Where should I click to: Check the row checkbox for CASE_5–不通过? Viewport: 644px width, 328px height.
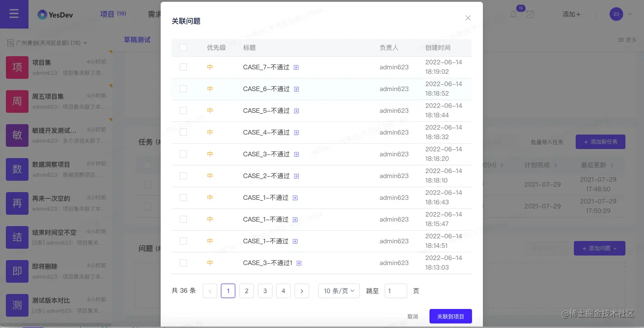[183, 111]
